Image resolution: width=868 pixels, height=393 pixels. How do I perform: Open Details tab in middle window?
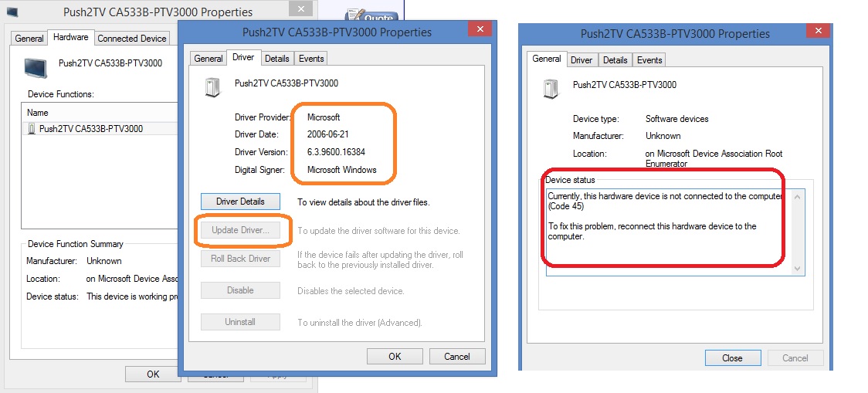point(276,58)
